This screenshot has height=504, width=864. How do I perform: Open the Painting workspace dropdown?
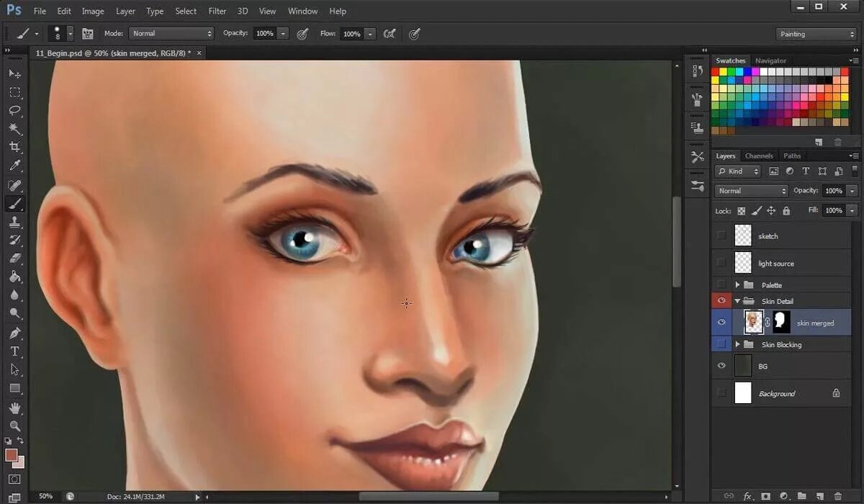click(816, 34)
